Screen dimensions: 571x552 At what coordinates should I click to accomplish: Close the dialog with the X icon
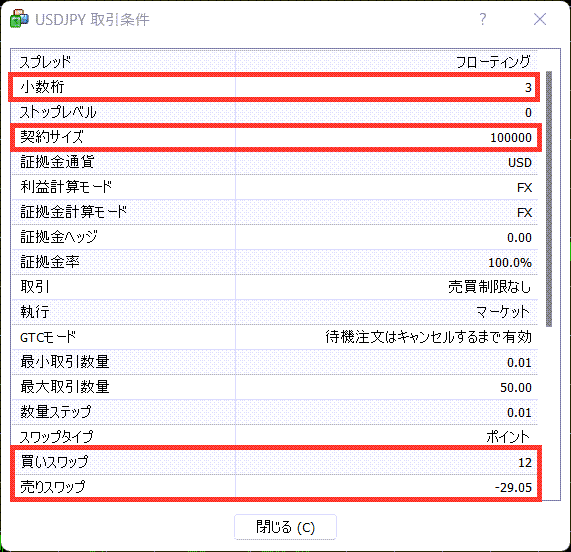pyautogui.click(x=540, y=19)
